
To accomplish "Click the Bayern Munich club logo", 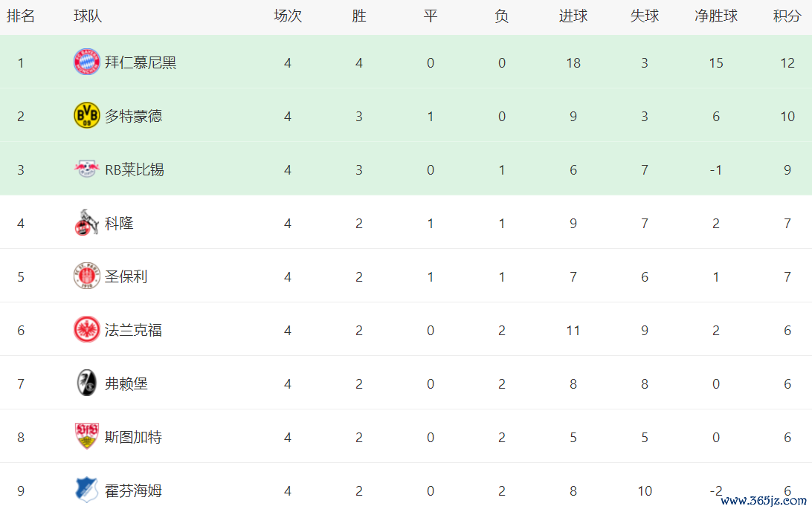I will [x=86, y=62].
